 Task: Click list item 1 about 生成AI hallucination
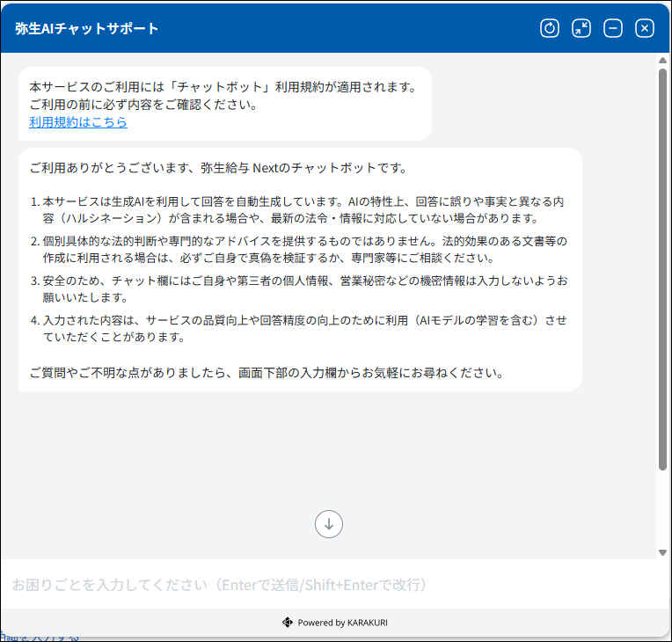298,210
